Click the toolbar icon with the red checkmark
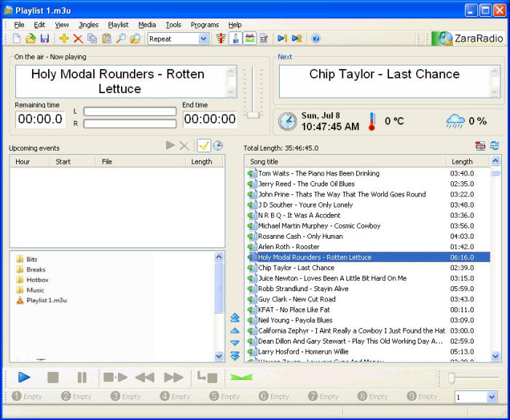Screen dimensions: 510x420 [x=264, y=39]
